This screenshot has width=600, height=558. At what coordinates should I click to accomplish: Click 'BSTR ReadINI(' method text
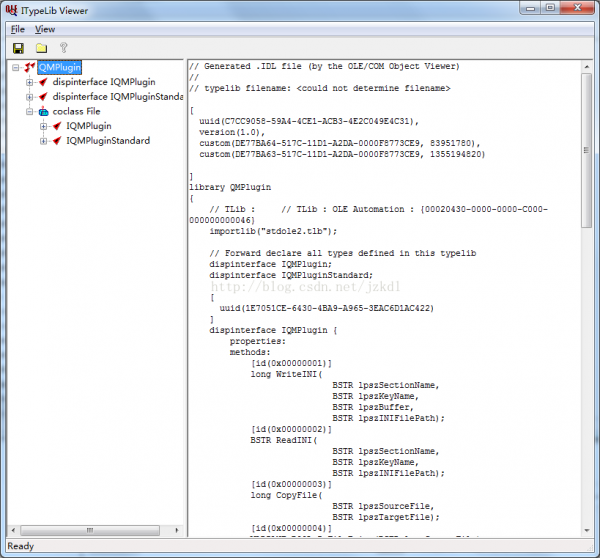284,440
